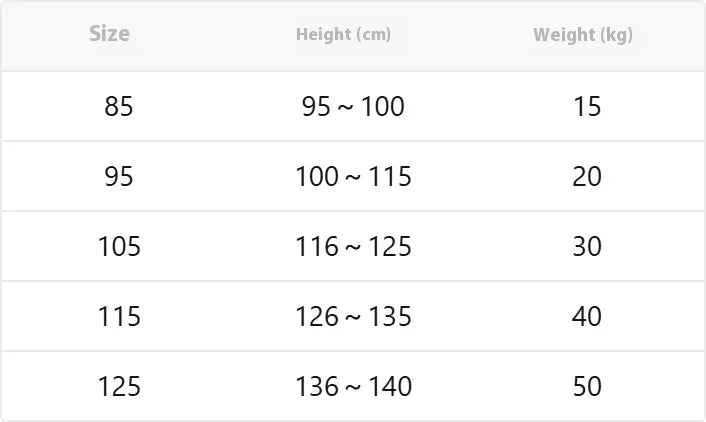Click the weight 40 cell

click(587, 316)
